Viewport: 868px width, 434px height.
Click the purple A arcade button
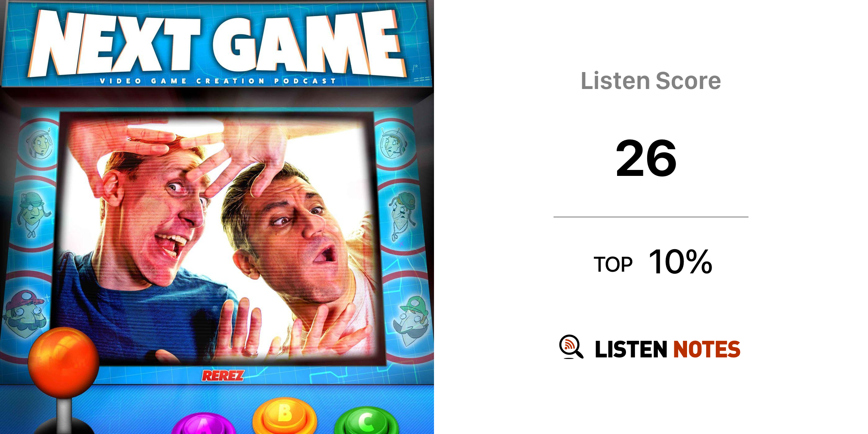[204, 423]
